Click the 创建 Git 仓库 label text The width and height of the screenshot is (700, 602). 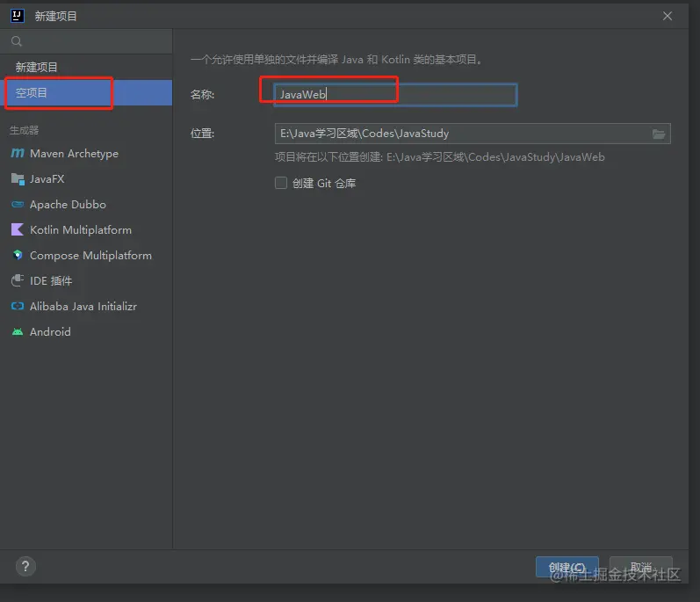(x=324, y=183)
